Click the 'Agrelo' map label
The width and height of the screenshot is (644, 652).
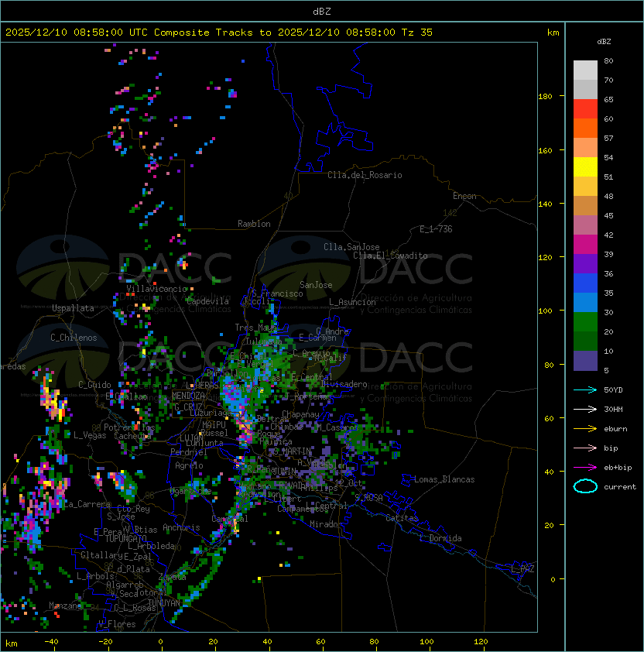189,465
